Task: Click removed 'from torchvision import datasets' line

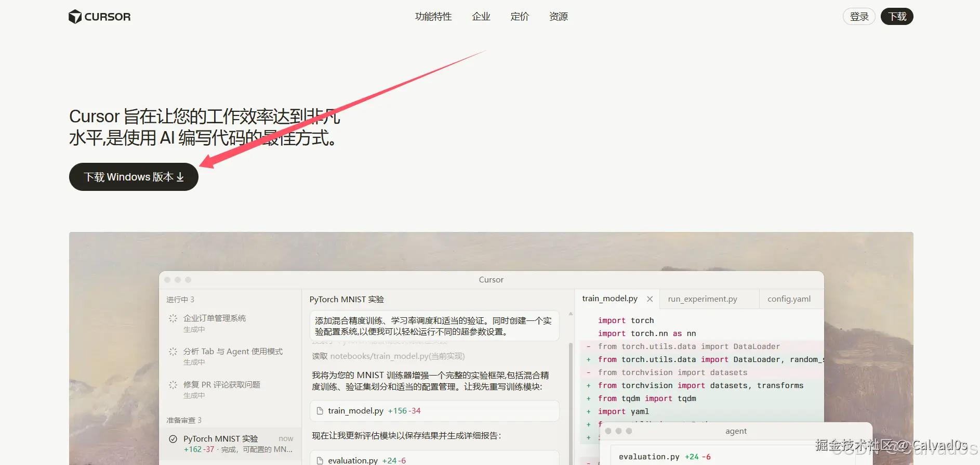Action: point(672,372)
